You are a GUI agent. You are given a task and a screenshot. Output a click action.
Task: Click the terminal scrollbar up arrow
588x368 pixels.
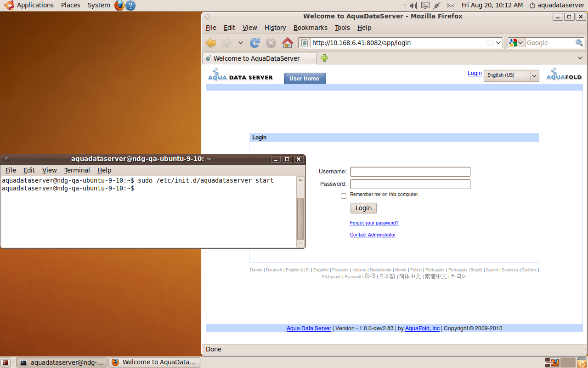tap(300, 180)
